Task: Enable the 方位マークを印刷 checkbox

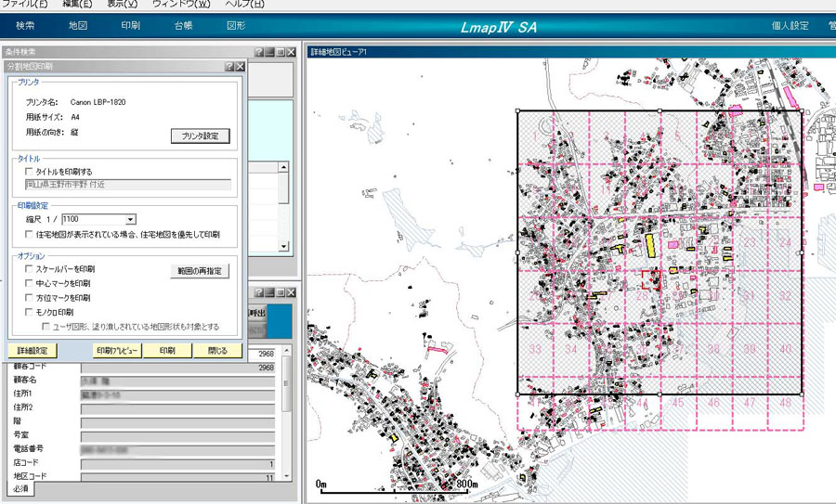Action: pos(30,298)
